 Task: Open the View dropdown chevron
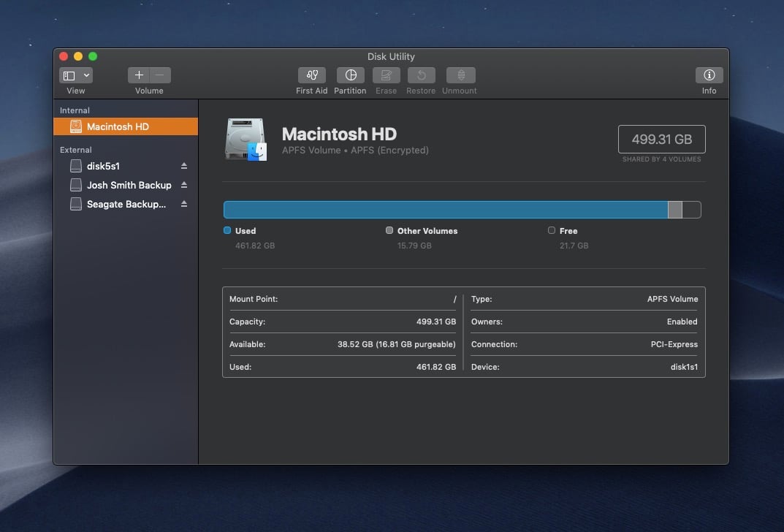click(86, 75)
